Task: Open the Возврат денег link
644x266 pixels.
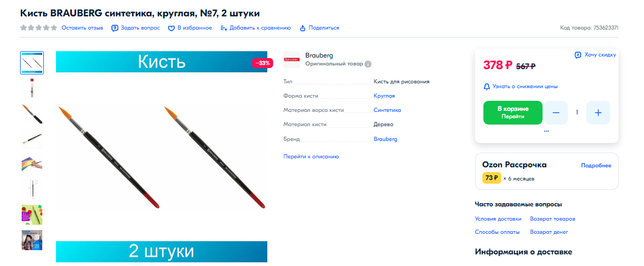Action: [549, 232]
